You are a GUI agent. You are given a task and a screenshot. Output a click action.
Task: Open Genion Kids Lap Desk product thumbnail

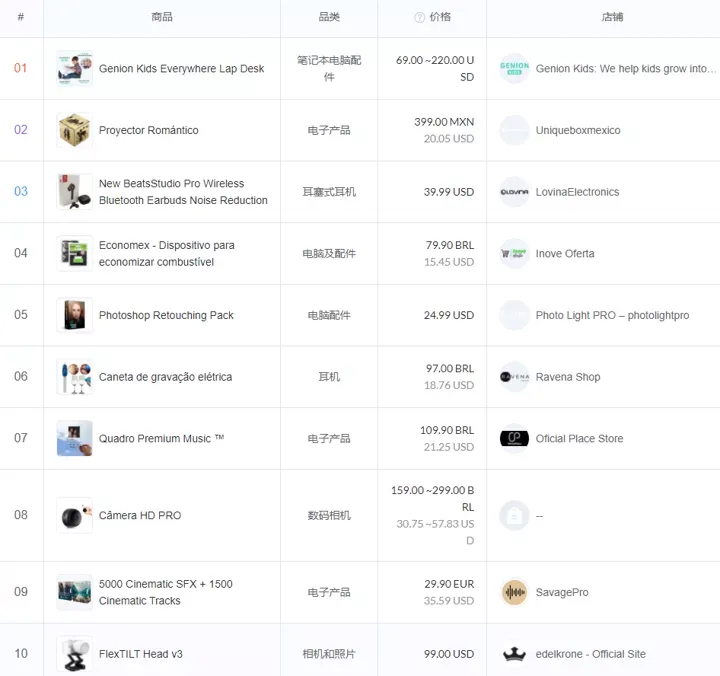pos(74,68)
